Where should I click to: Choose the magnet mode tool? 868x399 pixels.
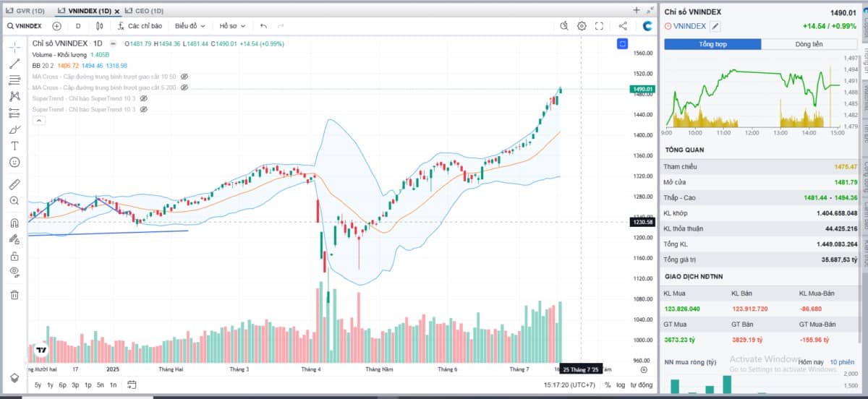(x=14, y=223)
